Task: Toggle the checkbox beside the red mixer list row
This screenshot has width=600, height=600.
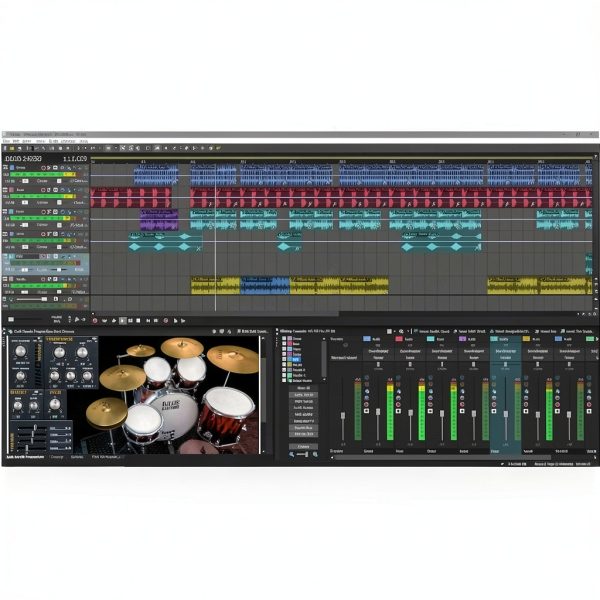Action: click(284, 344)
